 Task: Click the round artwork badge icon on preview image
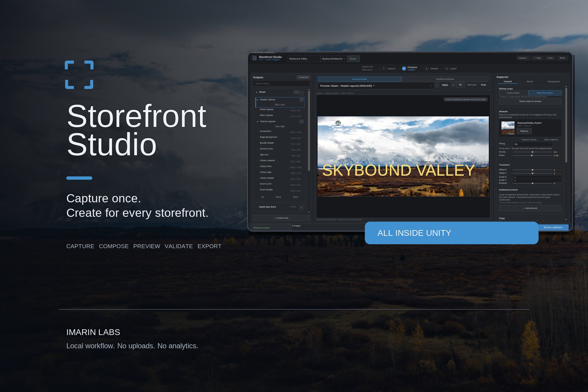[338, 123]
